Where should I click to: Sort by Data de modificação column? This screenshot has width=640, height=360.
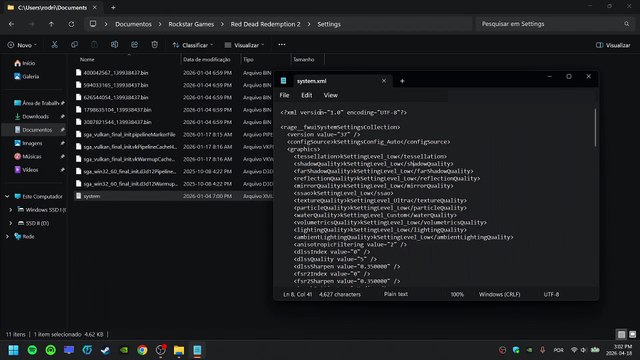207,60
